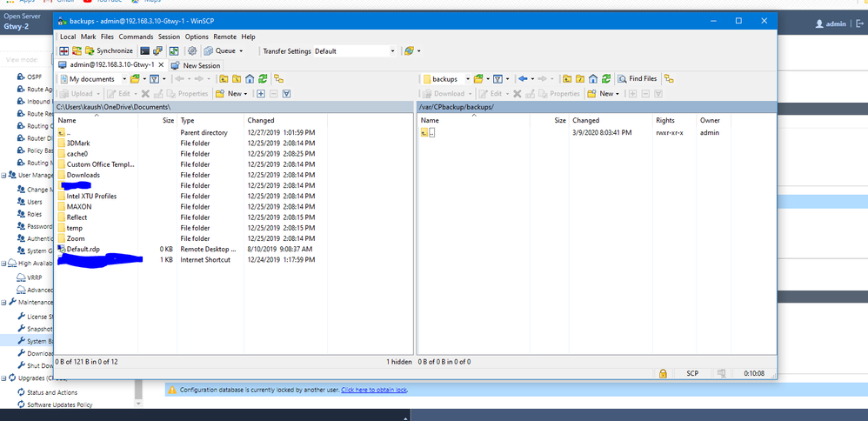Click the remote home directory icon
The height and width of the screenshot is (421, 868).
click(x=593, y=78)
